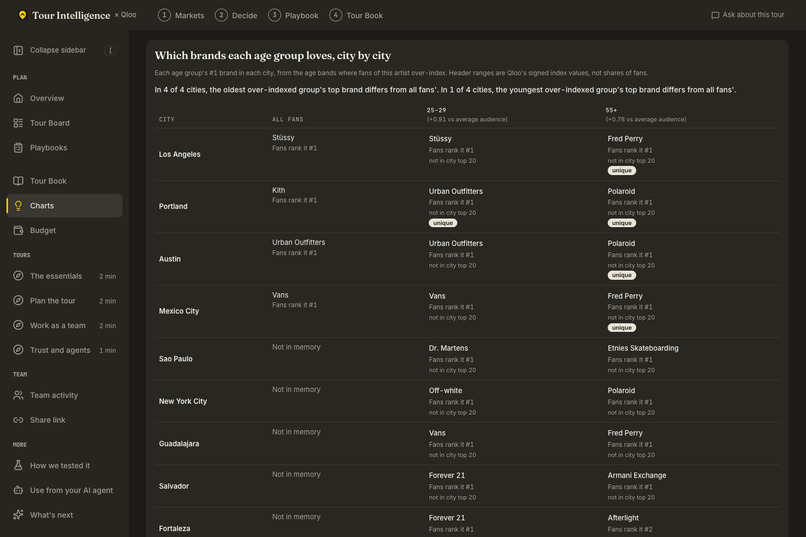The image size is (806, 537).
Task: Open Budget in sidebar
Action: pyautogui.click(x=65, y=230)
